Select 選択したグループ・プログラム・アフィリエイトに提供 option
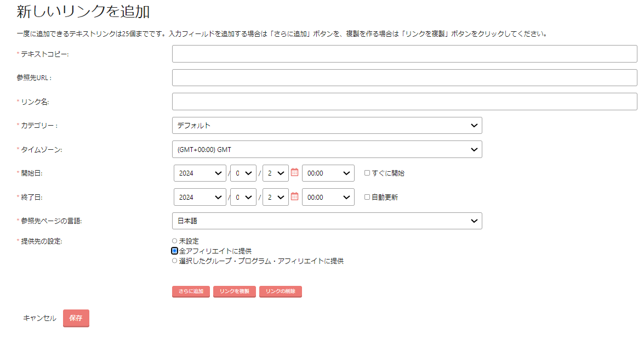The width and height of the screenshot is (644, 338). 175,261
